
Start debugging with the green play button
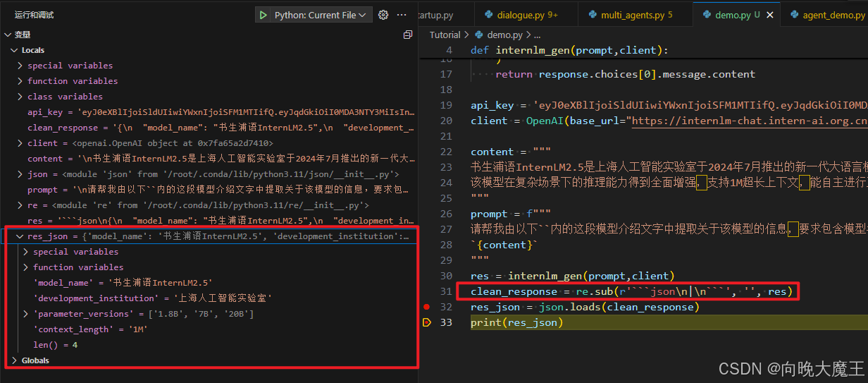click(x=263, y=15)
